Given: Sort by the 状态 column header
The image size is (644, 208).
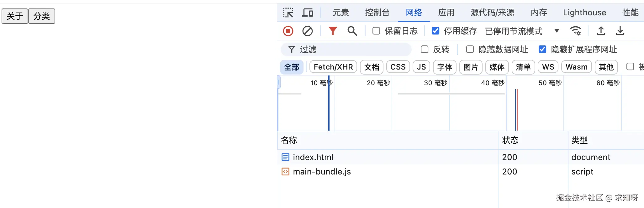Looking at the screenshot, I should pos(533,140).
